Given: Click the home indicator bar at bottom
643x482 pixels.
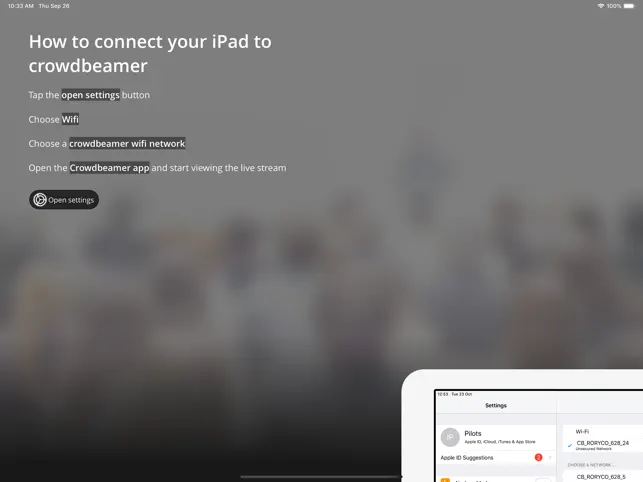Looking at the screenshot, I should pyautogui.click(x=322, y=477).
